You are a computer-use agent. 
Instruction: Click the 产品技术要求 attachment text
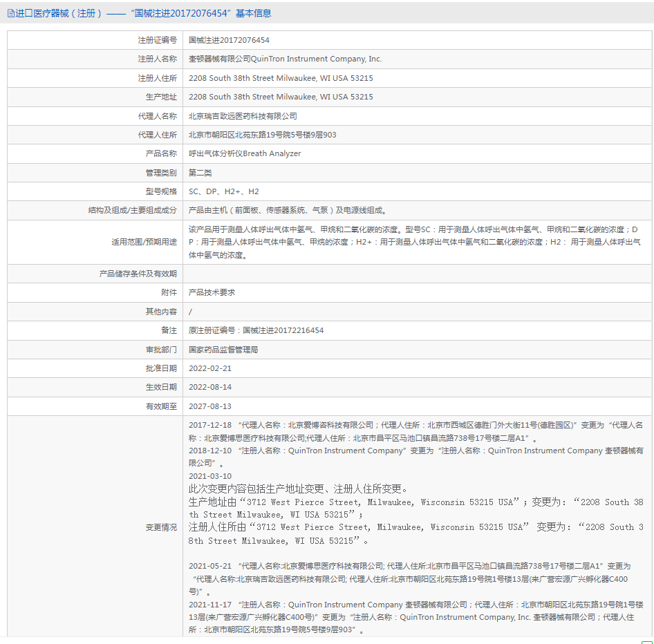pos(212,292)
